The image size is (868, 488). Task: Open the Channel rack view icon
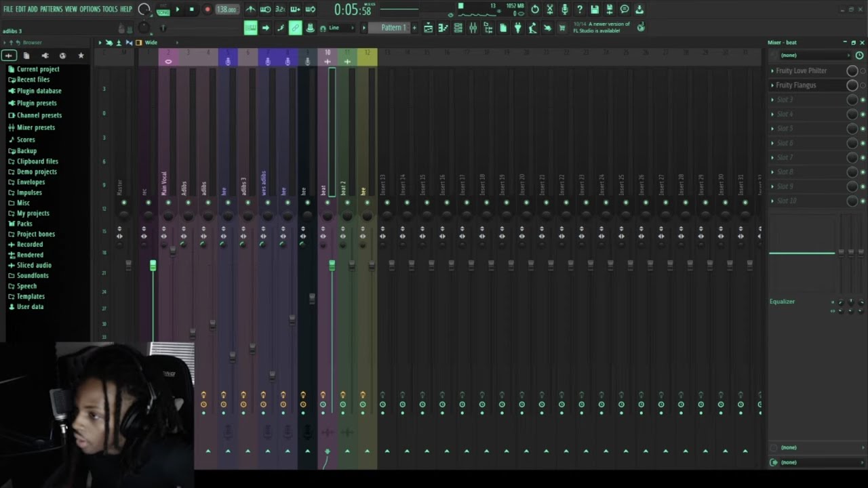(x=458, y=28)
